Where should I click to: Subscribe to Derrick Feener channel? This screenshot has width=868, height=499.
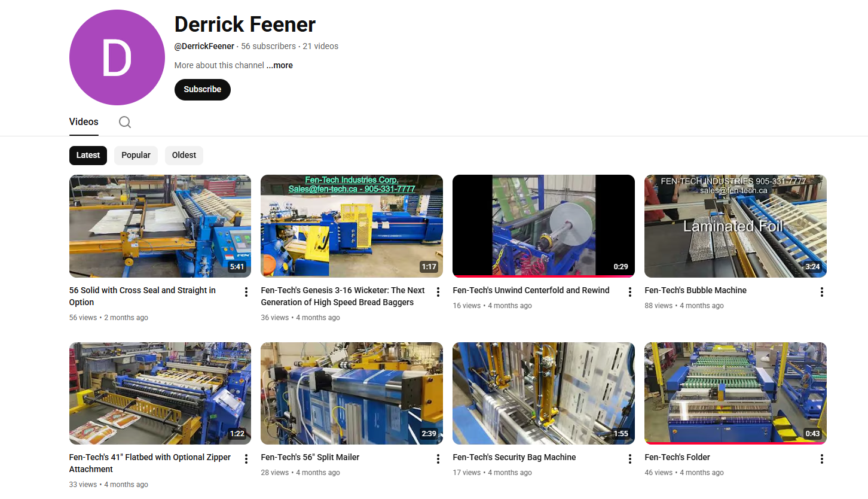202,89
